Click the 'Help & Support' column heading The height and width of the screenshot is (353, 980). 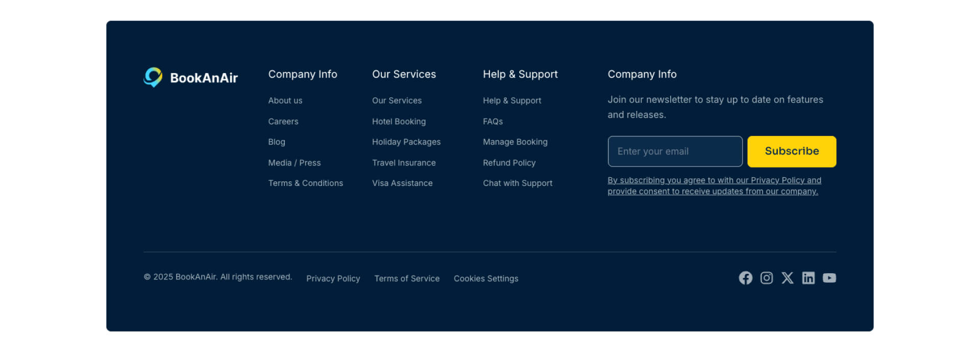click(x=520, y=75)
